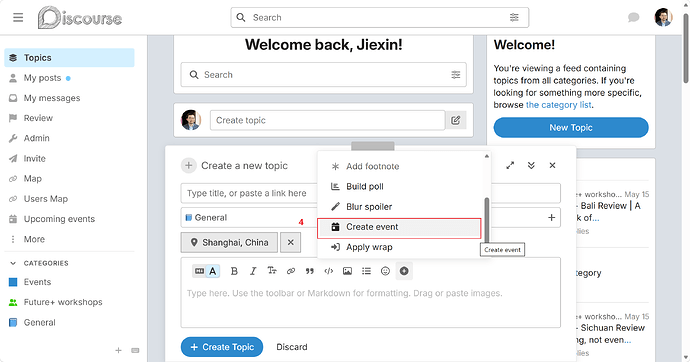This screenshot has height=362, width=690.
Task: Click the page vertical scrollbar thumb
Action: [x=686, y=48]
